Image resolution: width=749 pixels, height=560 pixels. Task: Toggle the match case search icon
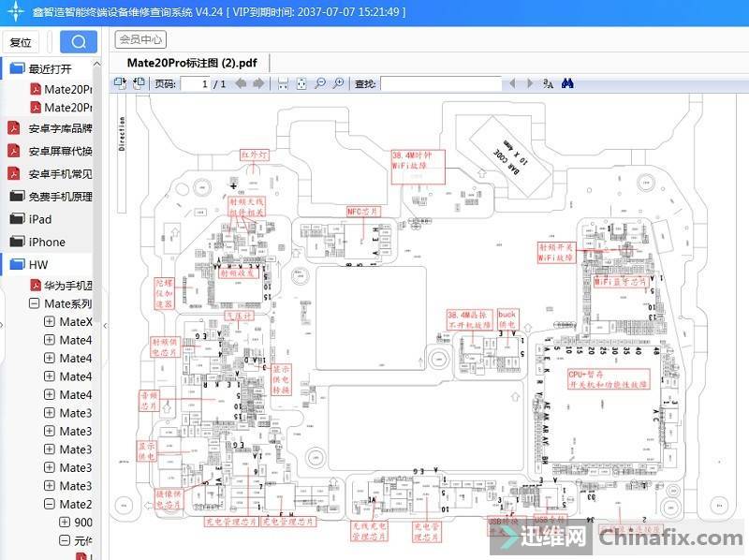pos(548,84)
